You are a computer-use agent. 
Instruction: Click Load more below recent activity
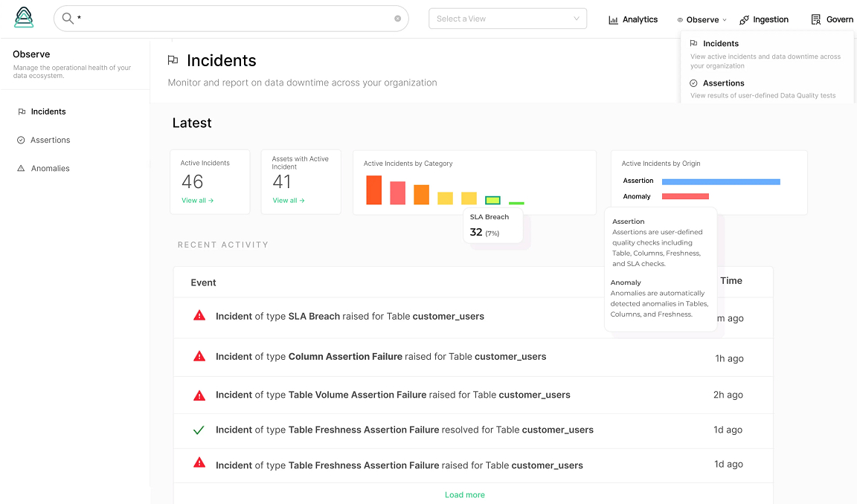point(464,495)
